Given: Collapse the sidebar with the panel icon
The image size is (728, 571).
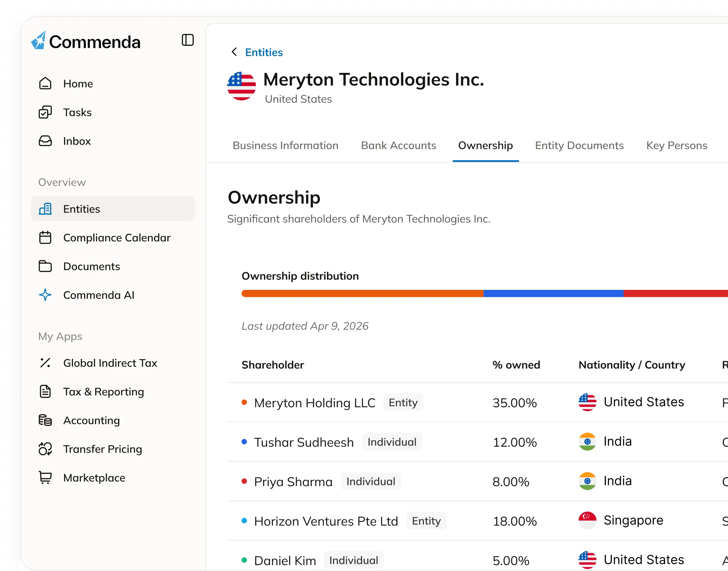Looking at the screenshot, I should 188,40.
